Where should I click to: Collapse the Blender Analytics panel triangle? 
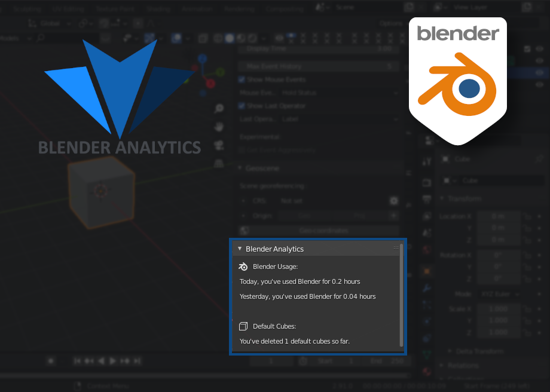(240, 249)
